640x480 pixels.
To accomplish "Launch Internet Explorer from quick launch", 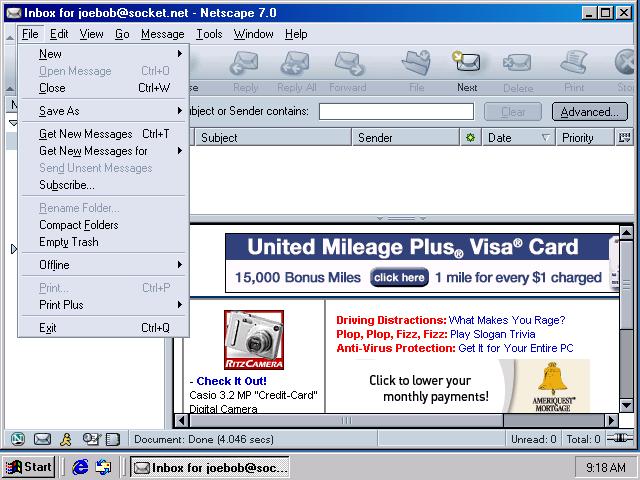I will pos(80,467).
